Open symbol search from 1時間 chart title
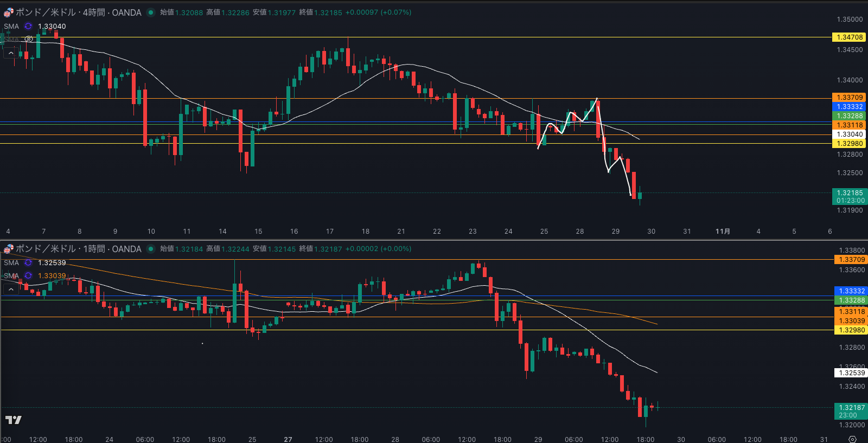This screenshot has height=443, width=868. [78, 249]
